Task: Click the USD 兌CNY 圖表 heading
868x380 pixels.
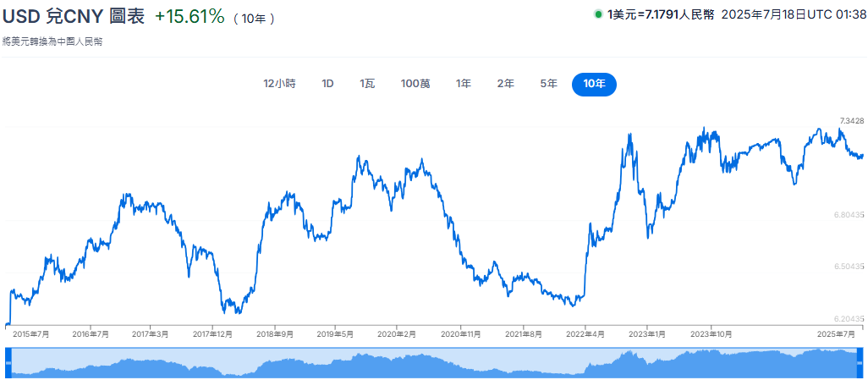Action: [x=73, y=16]
